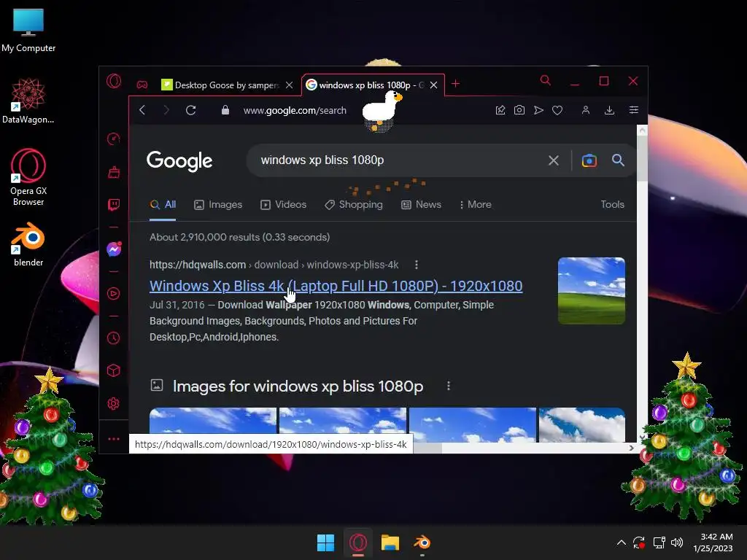The height and width of the screenshot is (560, 747).
Task: Click Blender icon in taskbar
Action: (422, 542)
